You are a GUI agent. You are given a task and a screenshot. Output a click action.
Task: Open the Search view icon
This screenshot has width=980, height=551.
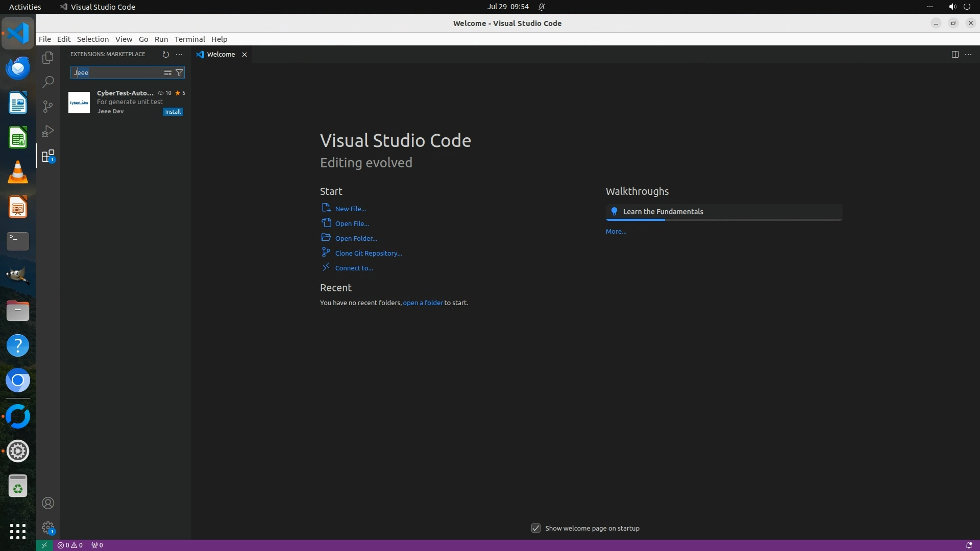(x=48, y=82)
